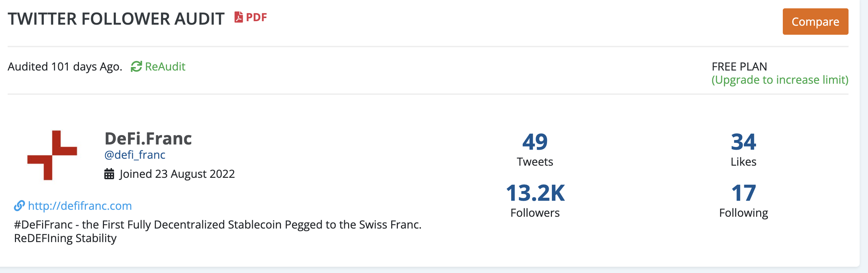
Task: Click the 17 Following count
Action: click(744, 193)
